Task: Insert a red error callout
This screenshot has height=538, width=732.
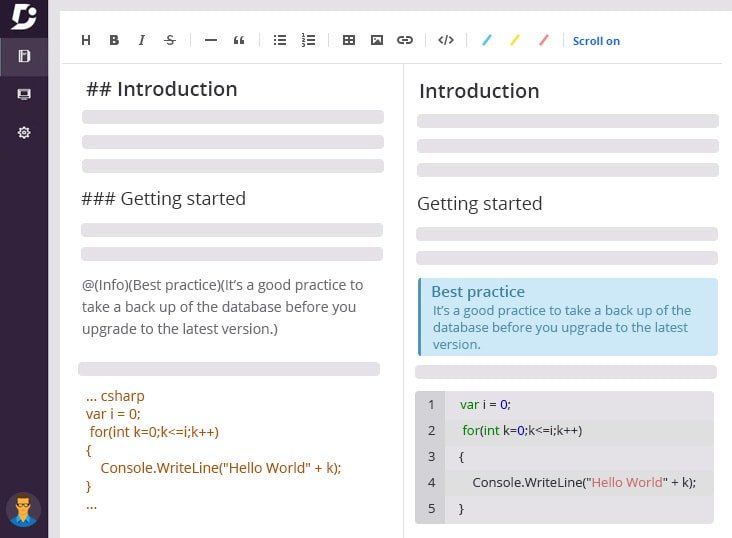Action: click(x=543, y=41)
